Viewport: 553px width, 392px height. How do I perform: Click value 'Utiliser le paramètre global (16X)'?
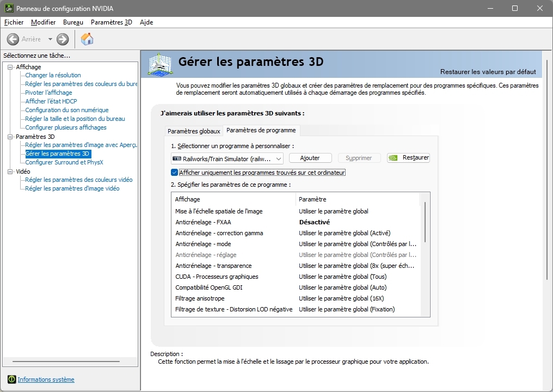click(x=341, y=298)
